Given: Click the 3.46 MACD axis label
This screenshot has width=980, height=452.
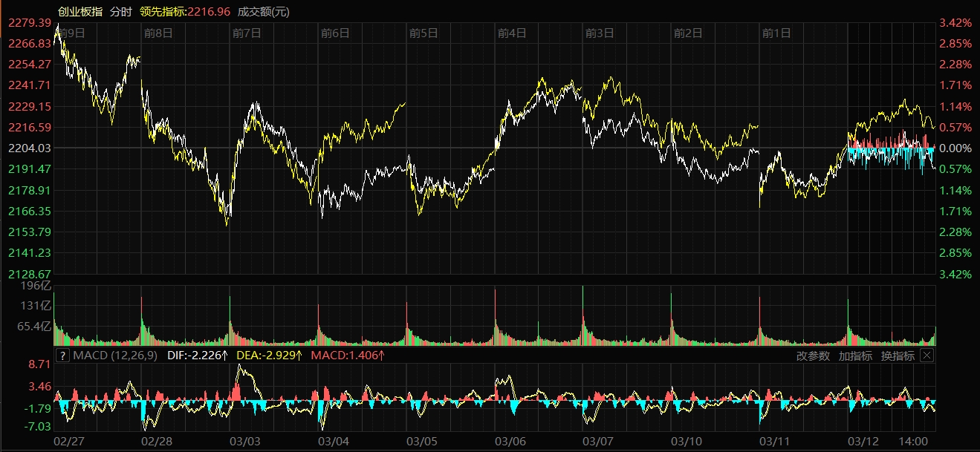Looking at the screenshot, I should click(39, 387).
